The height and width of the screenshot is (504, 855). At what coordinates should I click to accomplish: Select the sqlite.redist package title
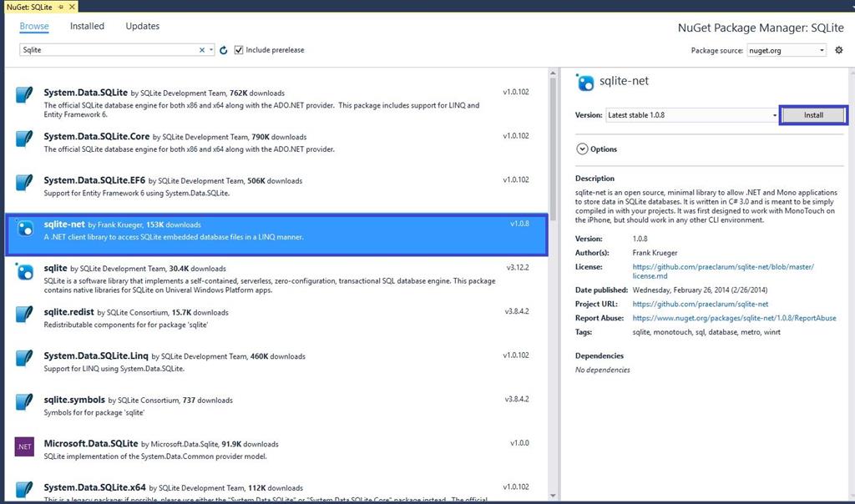pyautogui.click(x=68, y=312)
